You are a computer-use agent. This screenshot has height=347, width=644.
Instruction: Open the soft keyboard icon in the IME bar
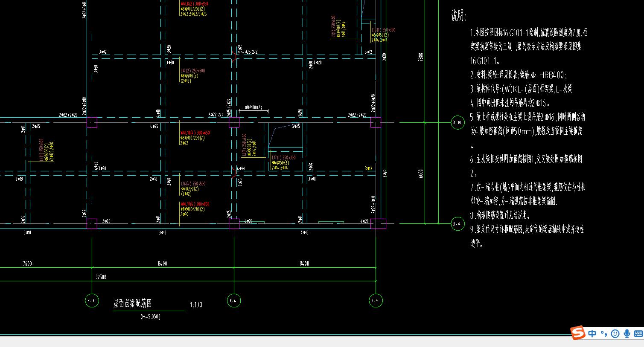(638, 334)
